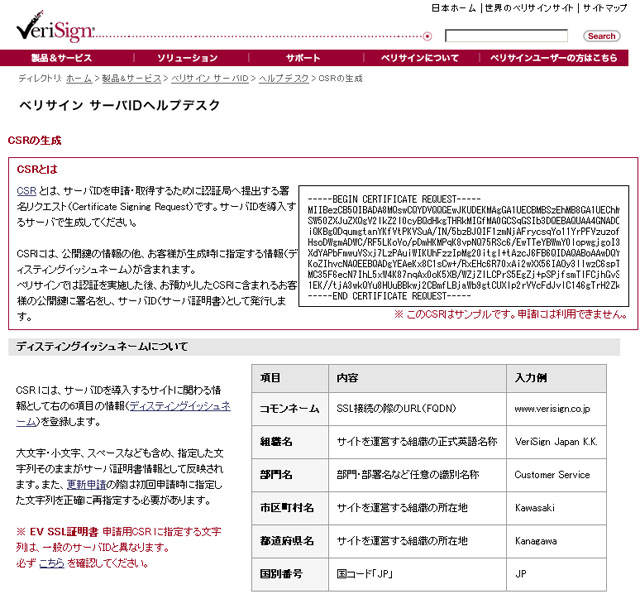The width and height of the screenshot is (640, 594).
Task: Open the サポート menu
Action: coord(303,58)
